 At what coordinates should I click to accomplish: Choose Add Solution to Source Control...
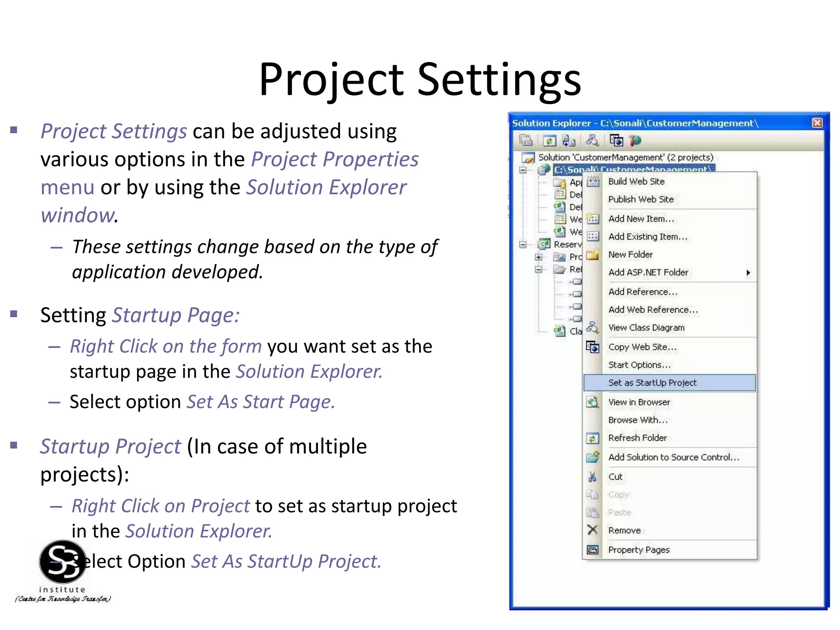pyautogui.click(x=669, y=457)
